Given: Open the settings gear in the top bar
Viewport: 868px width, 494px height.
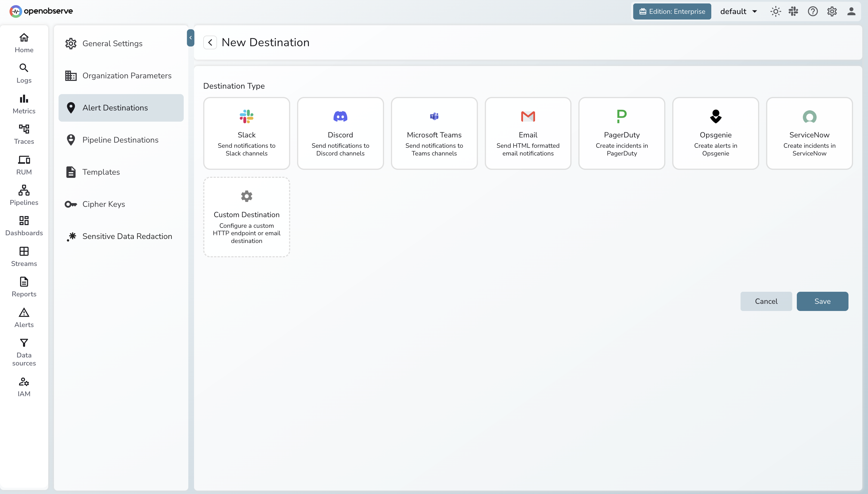Looking at the screenshot, I should pyautogui.click(x=832, y=11).
